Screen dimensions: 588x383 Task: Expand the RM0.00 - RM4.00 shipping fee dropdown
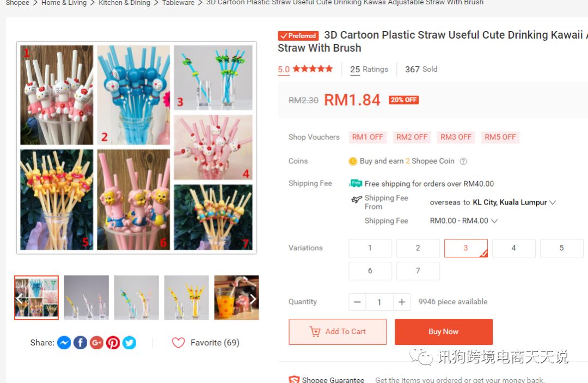[x=463, y=221]
